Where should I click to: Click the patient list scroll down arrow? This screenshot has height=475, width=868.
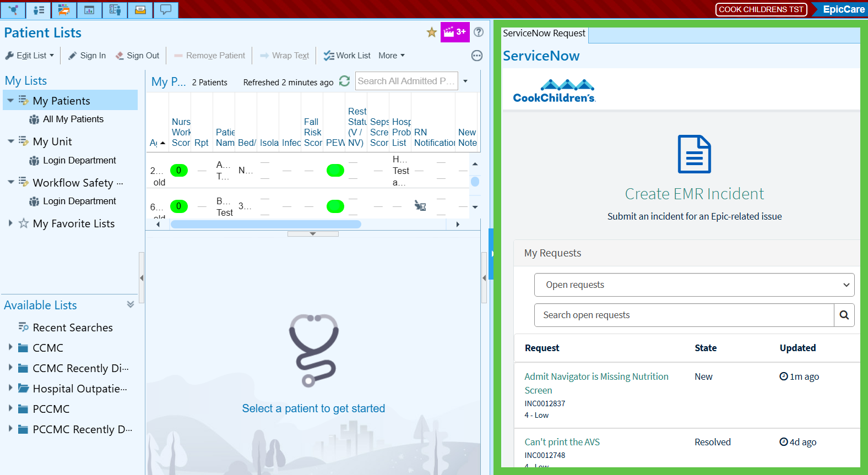pos(475,208)
